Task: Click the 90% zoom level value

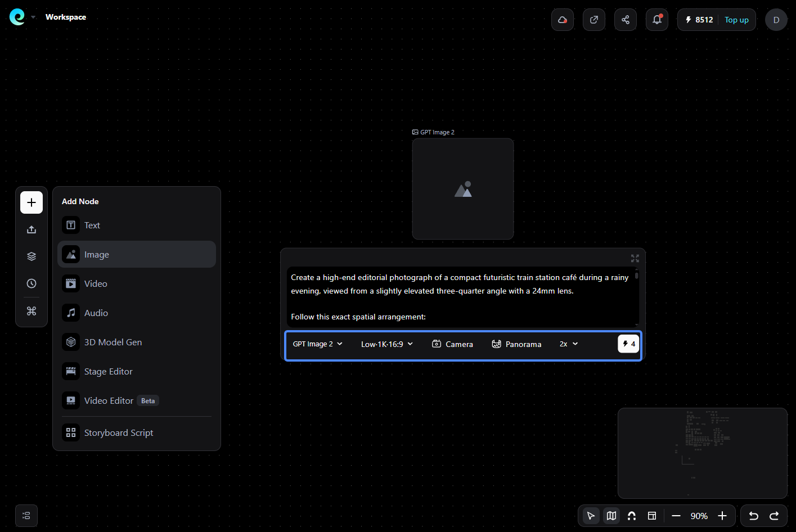Action: pyautogui.click(x=699, y=516)
